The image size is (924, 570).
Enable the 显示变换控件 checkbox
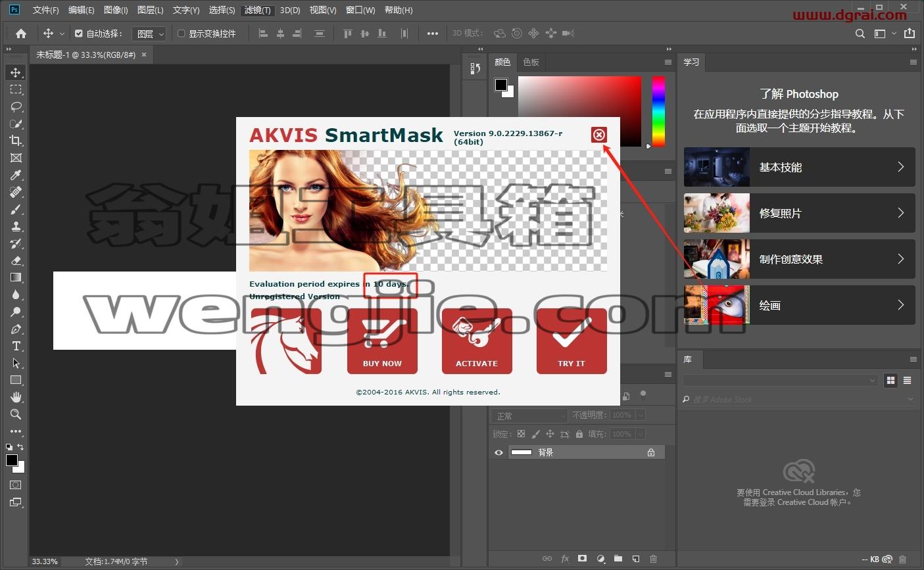click(182, 34)
